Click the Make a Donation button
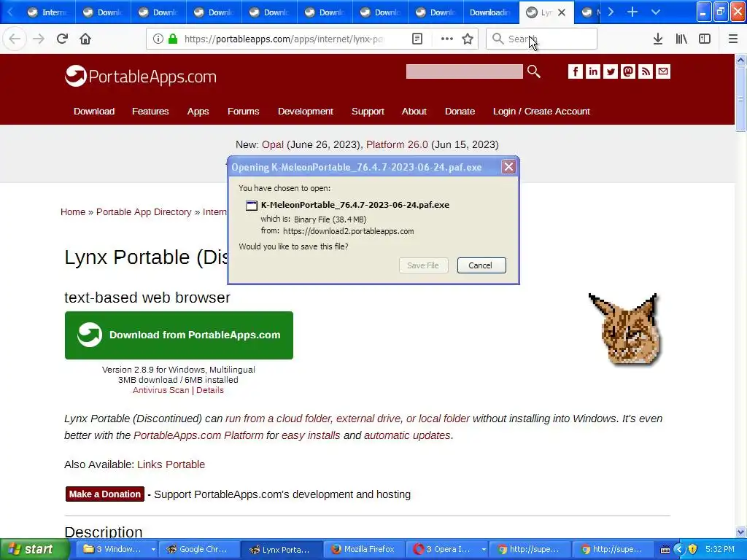This screenshot has height=560, width=747. pos(105,494)
